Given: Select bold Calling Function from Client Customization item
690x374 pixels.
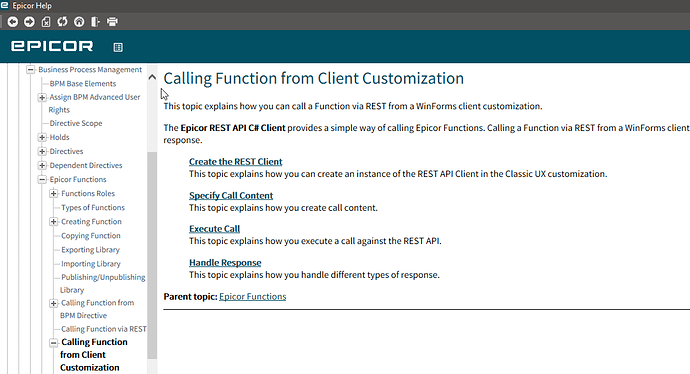Looking at the screenshot, I should [x=94, y=355].
